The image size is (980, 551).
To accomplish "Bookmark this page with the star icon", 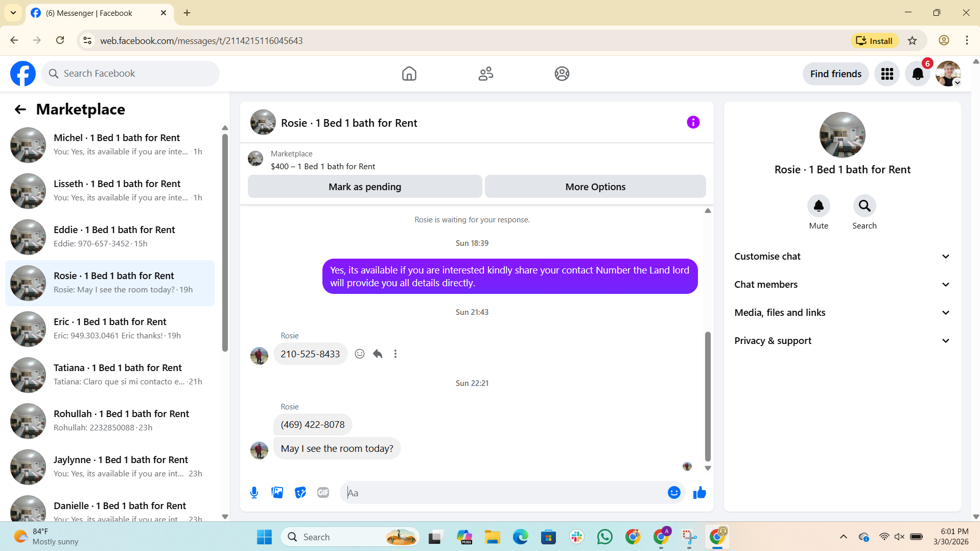I will (912, 41).
